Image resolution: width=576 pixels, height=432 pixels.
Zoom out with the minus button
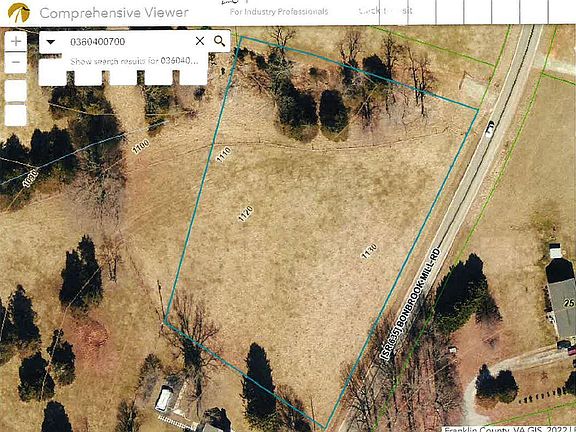(16, 62)
